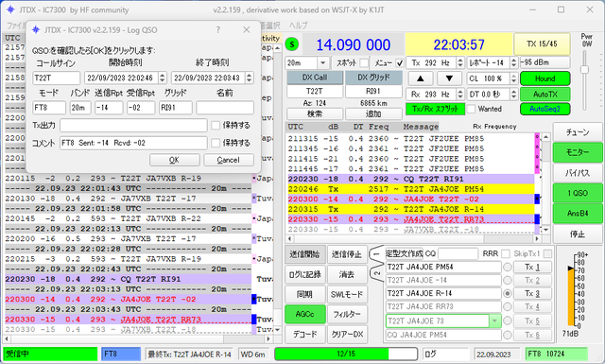Close the Log QSO dialog
The height and width of the screenshot is (364, 605).
click(247, 29)
